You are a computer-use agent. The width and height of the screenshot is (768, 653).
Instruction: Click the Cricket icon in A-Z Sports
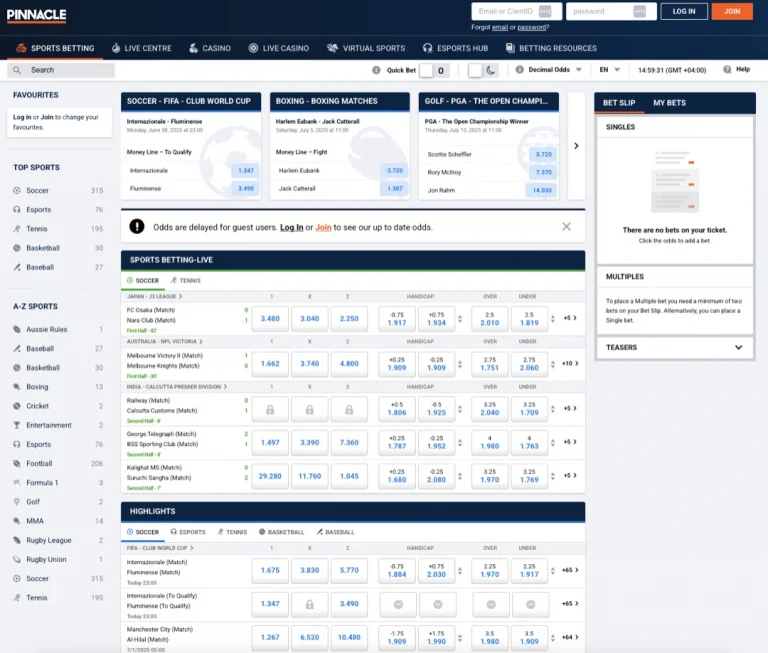(x=17, y=406)
